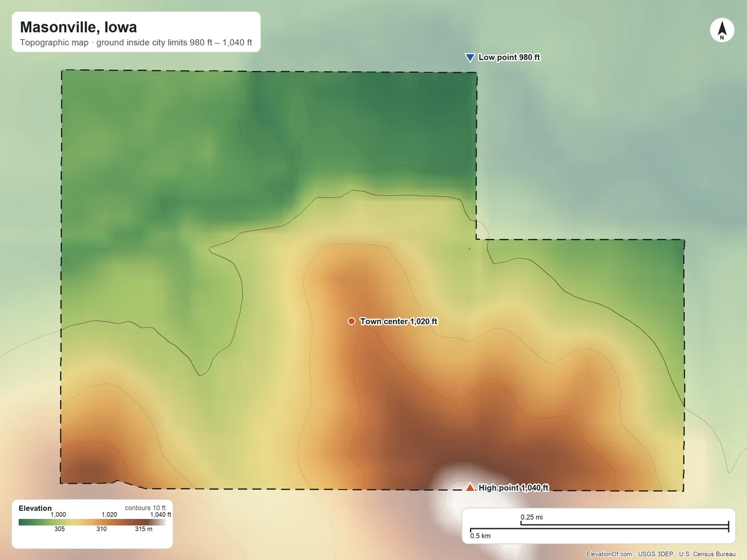Click the 'Masonville, Iowa' map title

coord(78,27)
